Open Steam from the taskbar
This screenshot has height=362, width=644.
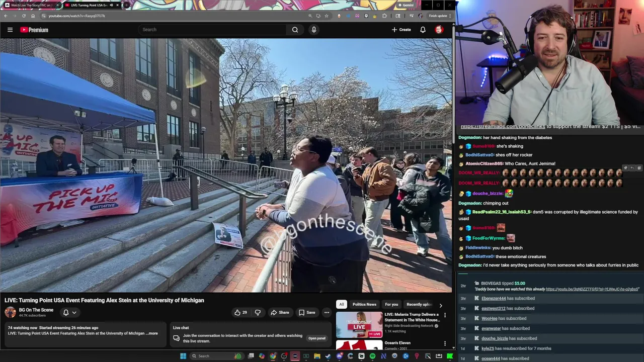(x=328, y=356)
